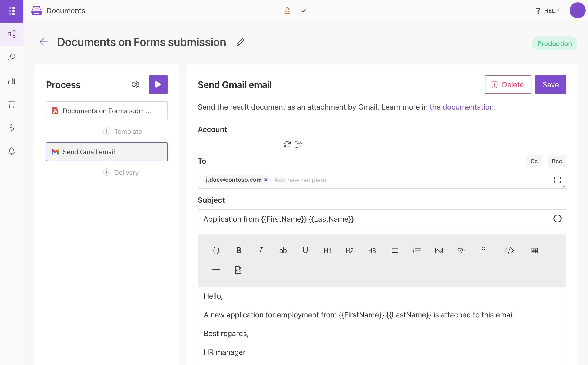588x365 pixels.
Task: Insert a numbered list
Action: click(x=417, y=250)
